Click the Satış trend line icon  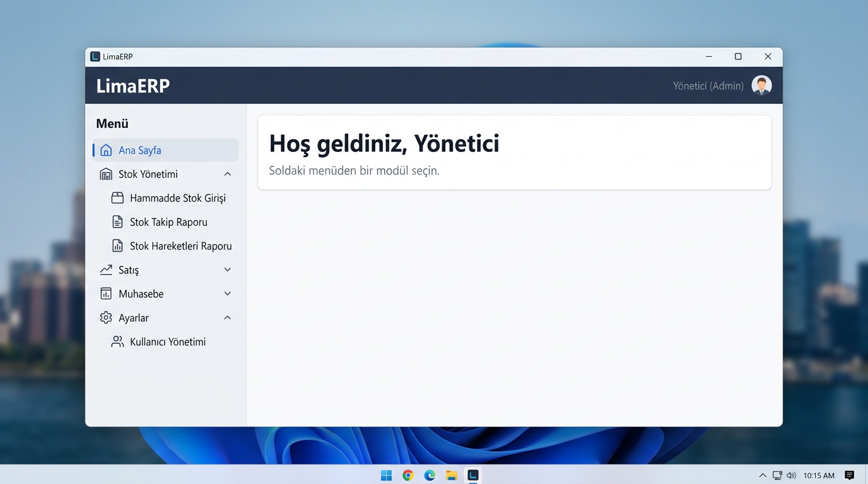pyautogui.click(x=106, y=270)
